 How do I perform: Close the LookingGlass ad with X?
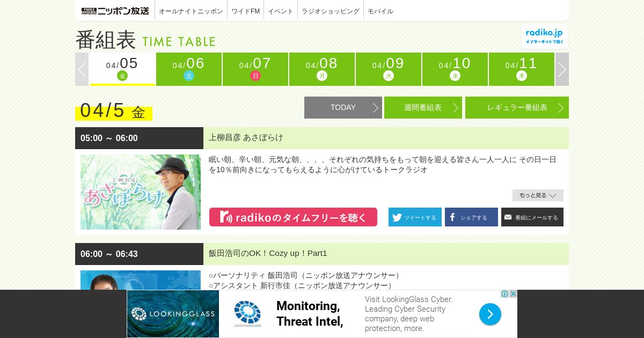[x=513, y=294]
